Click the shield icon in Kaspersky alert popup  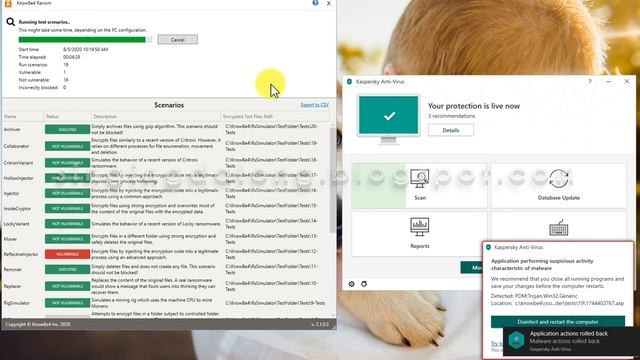click(488, 247)
